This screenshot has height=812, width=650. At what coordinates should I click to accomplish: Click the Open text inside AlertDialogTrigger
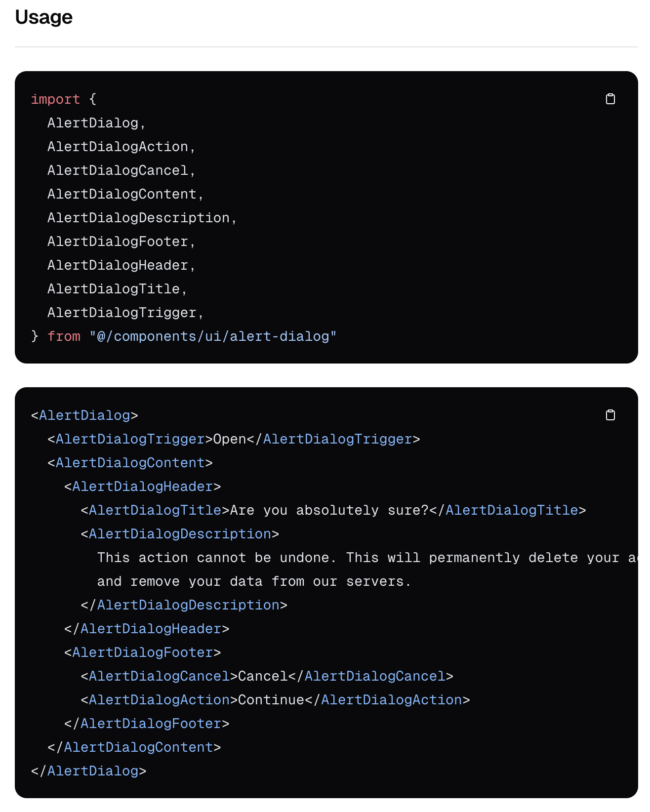(230, 439)
